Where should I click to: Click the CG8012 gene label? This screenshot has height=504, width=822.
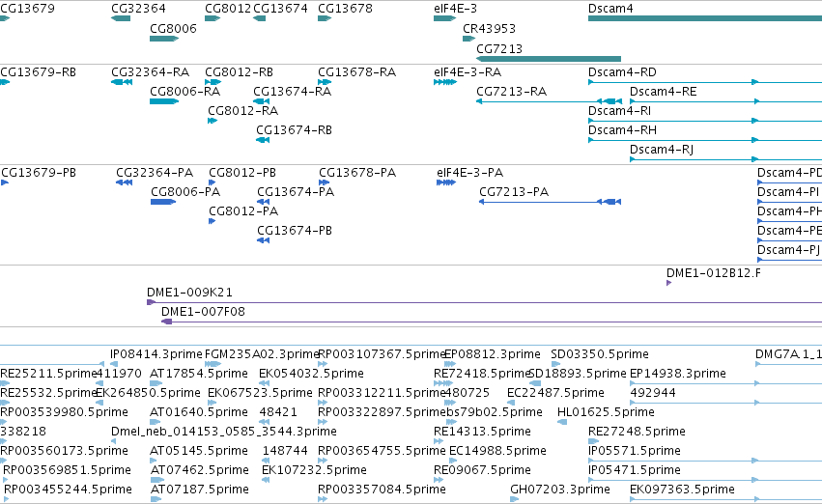coord(228,9)
